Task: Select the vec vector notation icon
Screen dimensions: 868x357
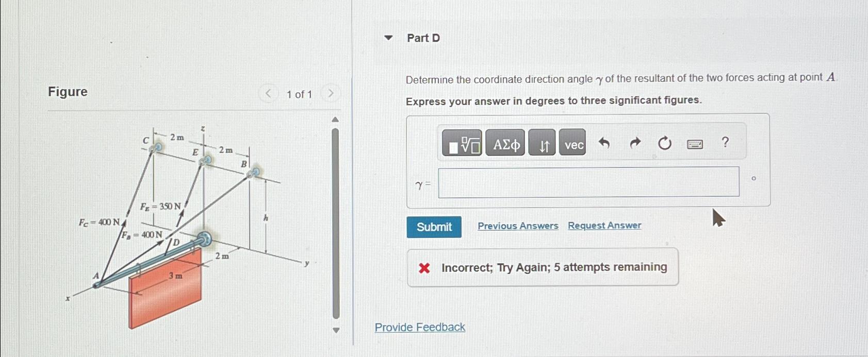Action: tap(572, 144)
